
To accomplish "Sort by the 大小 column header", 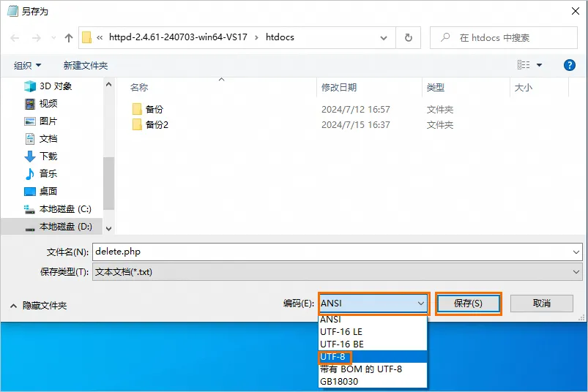I will [x=524, y=88].
